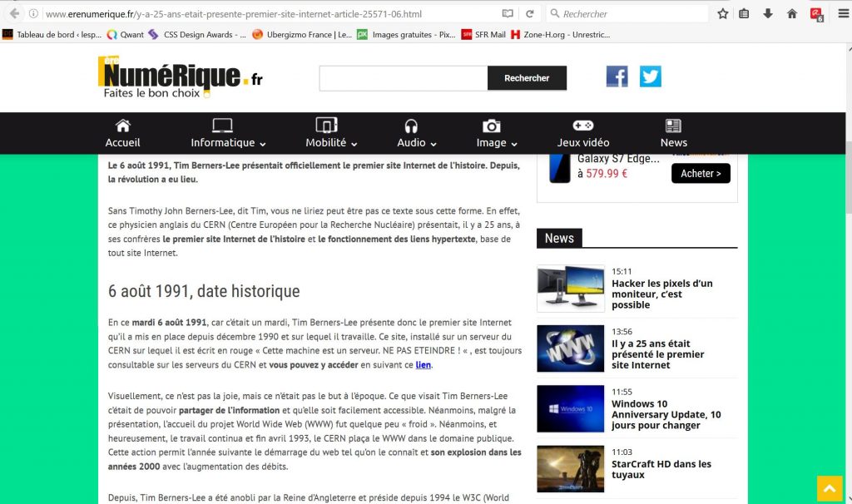Show site information icon in the address bar

[33, 14]
